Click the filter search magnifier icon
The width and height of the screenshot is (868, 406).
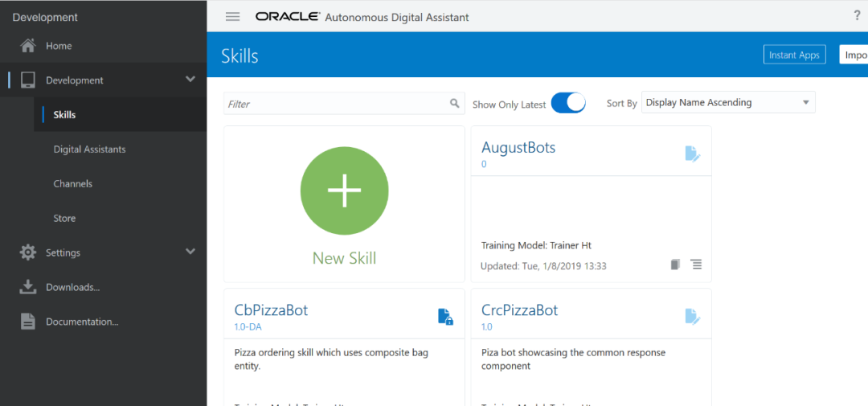454,103
